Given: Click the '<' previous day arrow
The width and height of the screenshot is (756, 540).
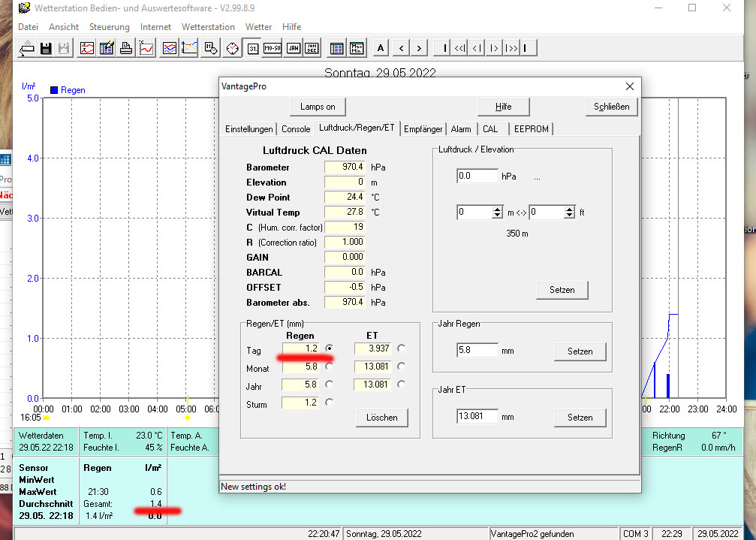Looking at the screenshot, I should (402, 48).
